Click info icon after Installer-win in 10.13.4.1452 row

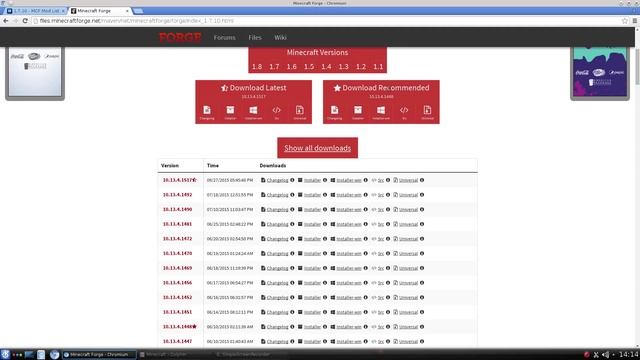click(366, 298)
